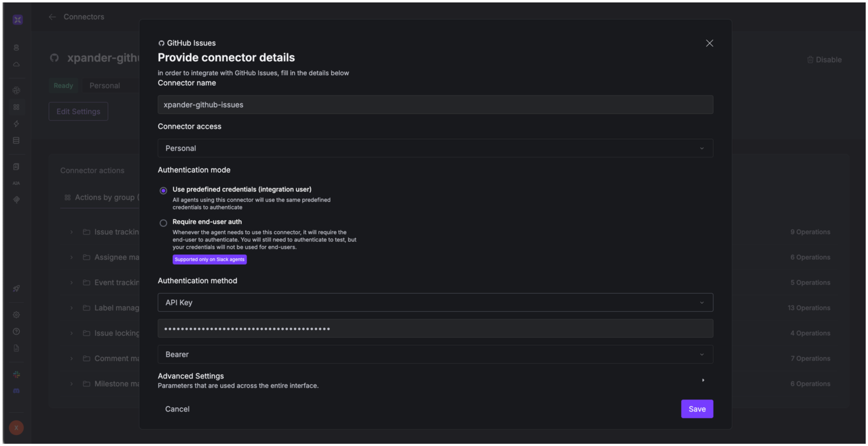Viewport: 868px width, 446px height.
Task: Expand the Issue tracking actions group
Action: (x=71, y=231)
